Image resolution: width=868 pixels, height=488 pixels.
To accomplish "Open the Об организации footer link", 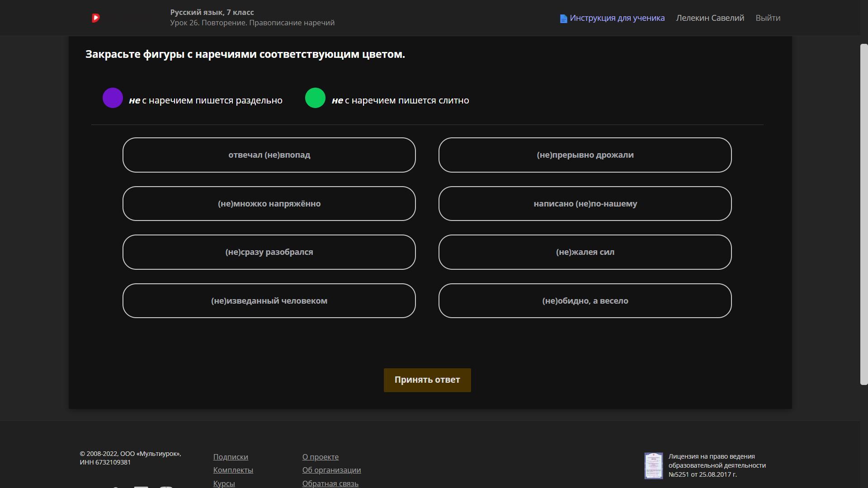I will click(x=331, y=470).
